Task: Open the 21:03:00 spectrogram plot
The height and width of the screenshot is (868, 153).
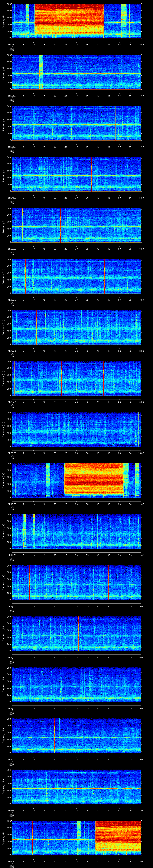Action: point(76,123)
